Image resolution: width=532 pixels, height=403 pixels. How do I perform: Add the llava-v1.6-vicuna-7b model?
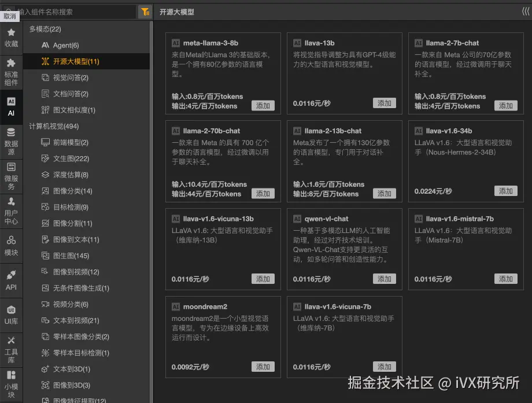[x=385, y=367]
